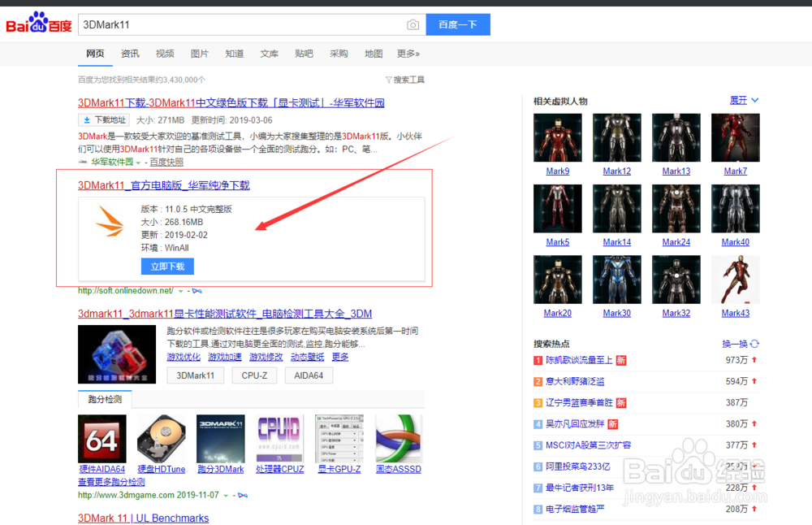Viewport: 812px width, 525px height.
Task: Click the orange 3DMark logo icon
Action: (110, 221)
